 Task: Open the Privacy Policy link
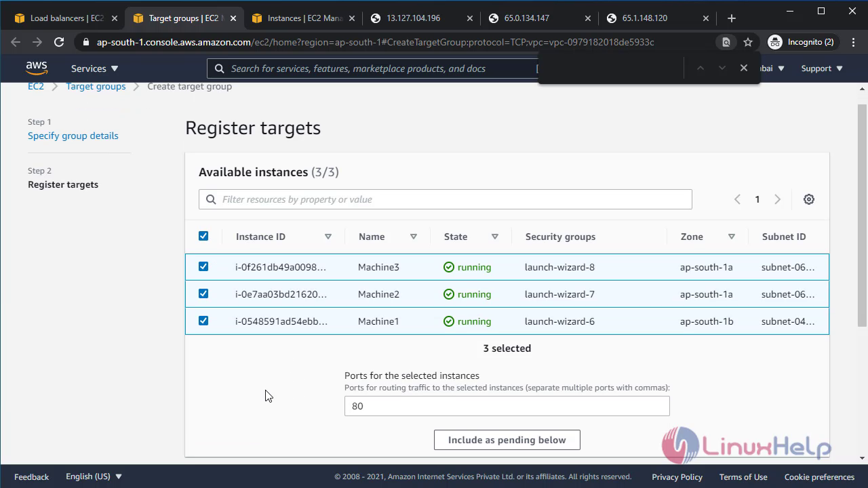coord(677,476)
